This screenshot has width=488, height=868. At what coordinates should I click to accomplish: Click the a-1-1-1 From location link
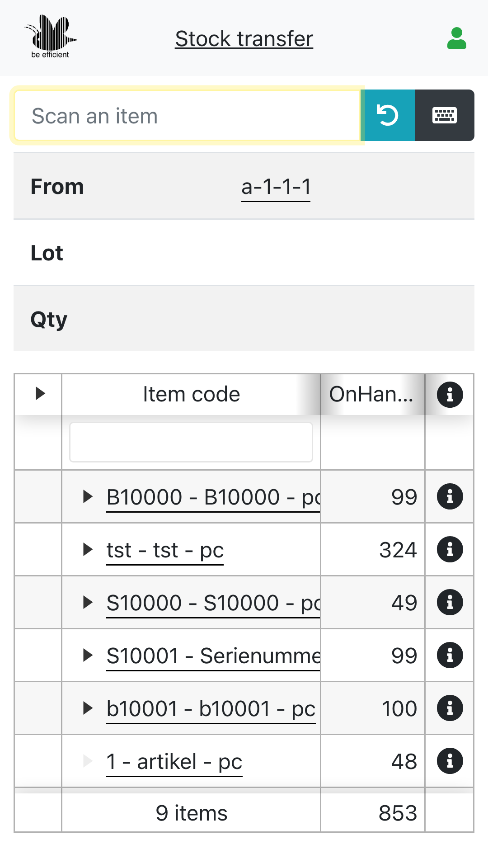pos(276,187)
